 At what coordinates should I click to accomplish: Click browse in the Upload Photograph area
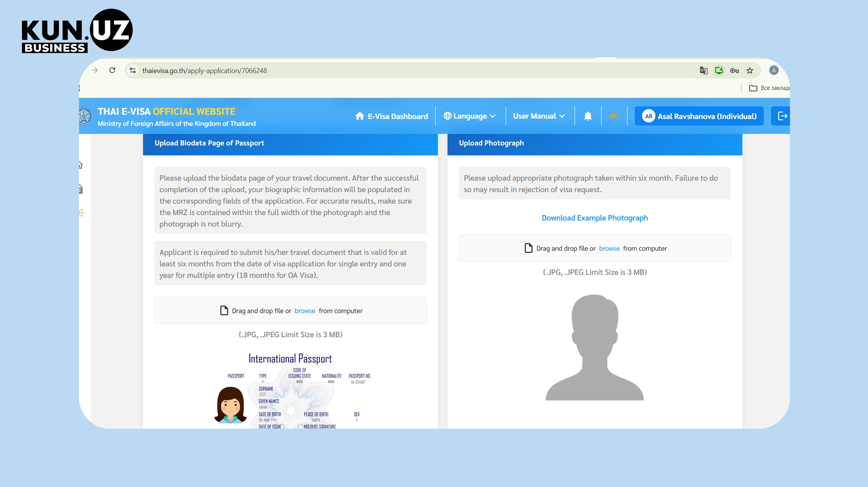click(609, 248)
